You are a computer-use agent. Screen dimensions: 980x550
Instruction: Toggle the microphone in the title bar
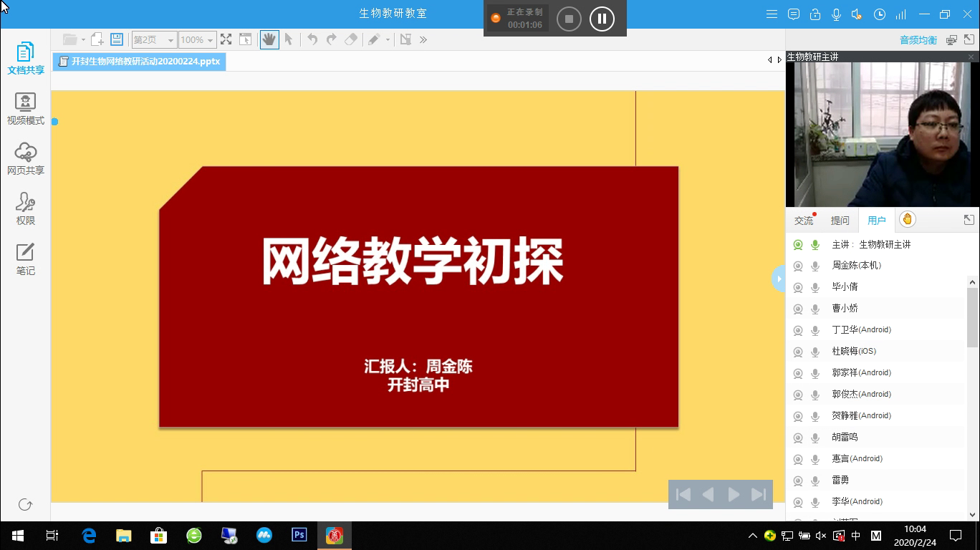836,14
